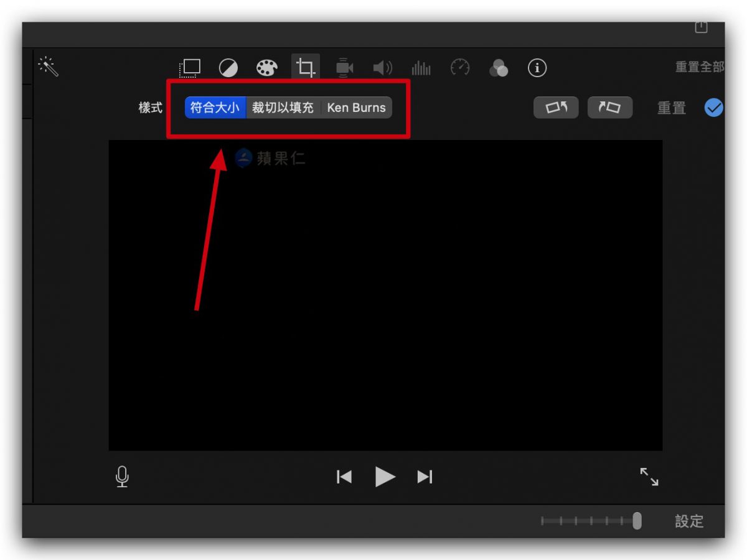Screen dimensions: 747x560
Task: Open the speed gauge icon
Action: [x=460, y=67]
